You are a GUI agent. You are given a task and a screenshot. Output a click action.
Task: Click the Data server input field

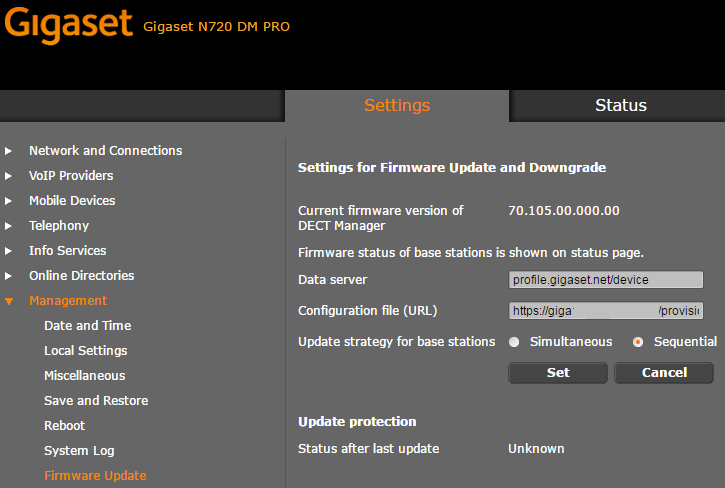click(x=606, y=280)
